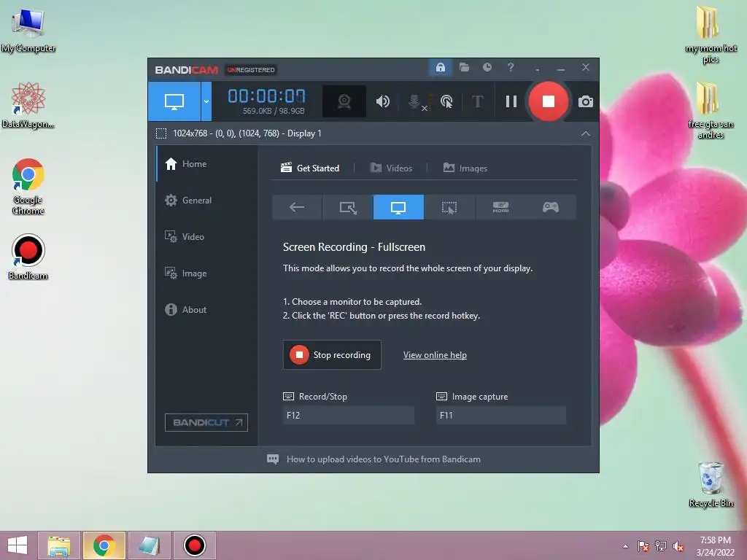
Task: Open the General settings section
Action: [206, 200]
